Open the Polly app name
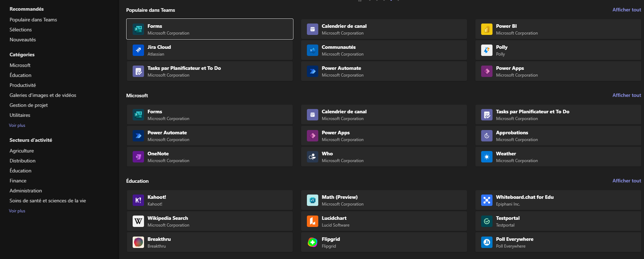644x259 pixels. (502, 47)
